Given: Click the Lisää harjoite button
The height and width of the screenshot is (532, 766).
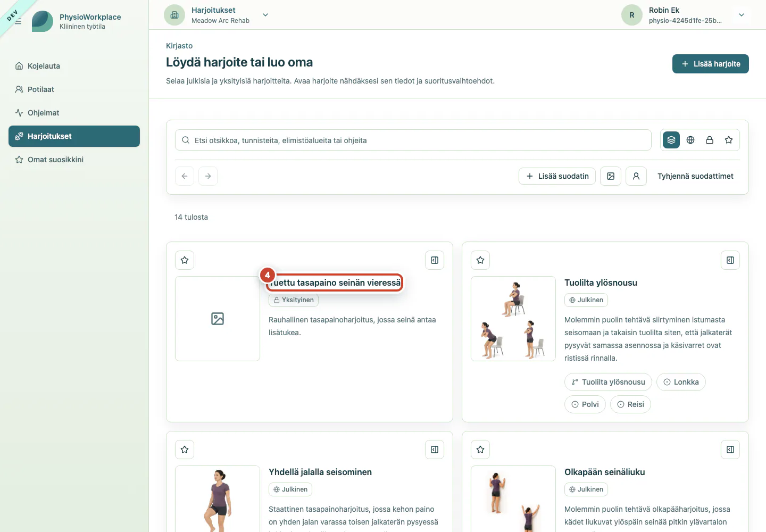Looking at the screenshot, I should pyautogui.click(x=711, y=64).
